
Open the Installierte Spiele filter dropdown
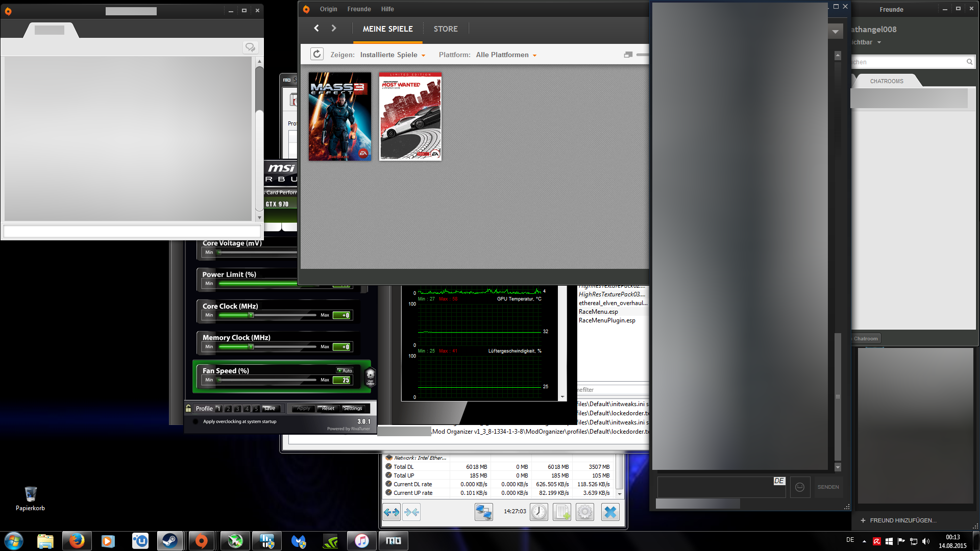coord(392,55)
